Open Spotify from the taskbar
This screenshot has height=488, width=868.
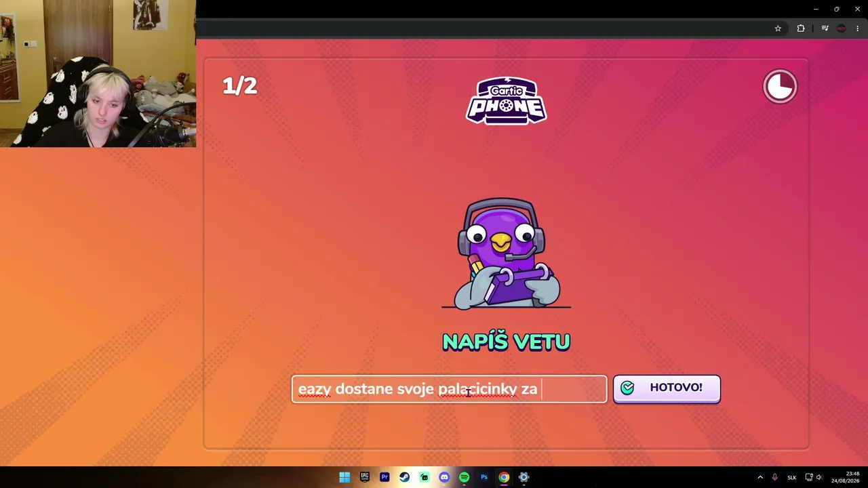click(x=464, y=477)
